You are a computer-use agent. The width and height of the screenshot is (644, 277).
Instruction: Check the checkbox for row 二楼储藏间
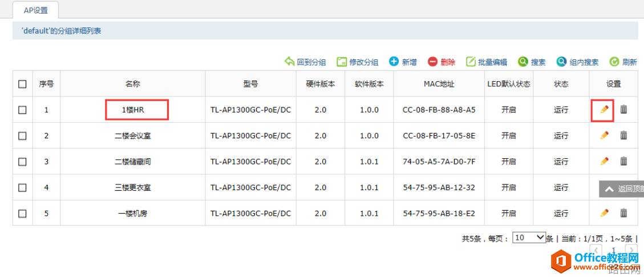pos(23,162)
